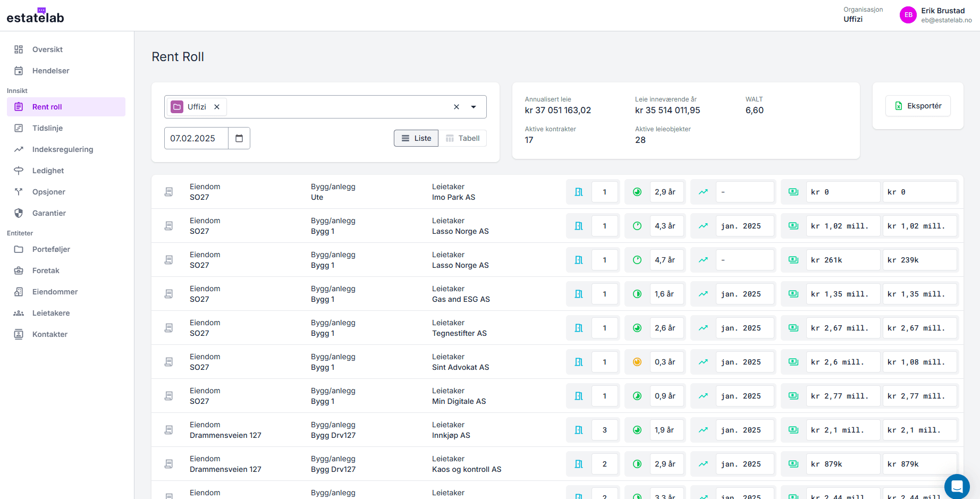980x499 pixels.
Task: Click the Uffizi organisation name in header
Action: 853,19
